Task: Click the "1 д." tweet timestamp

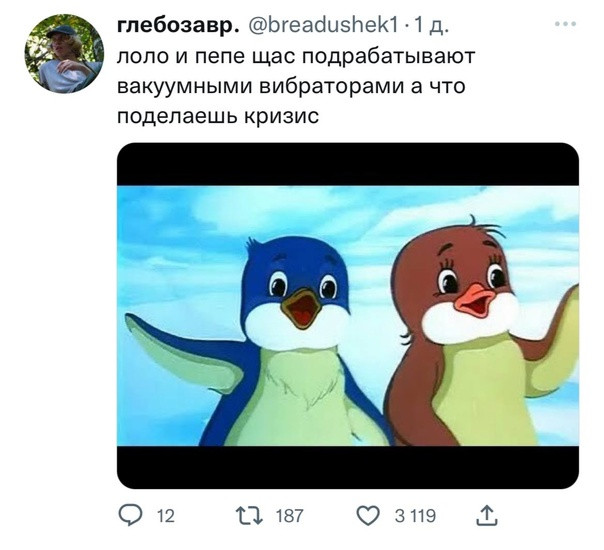Action: pos(431,26)
